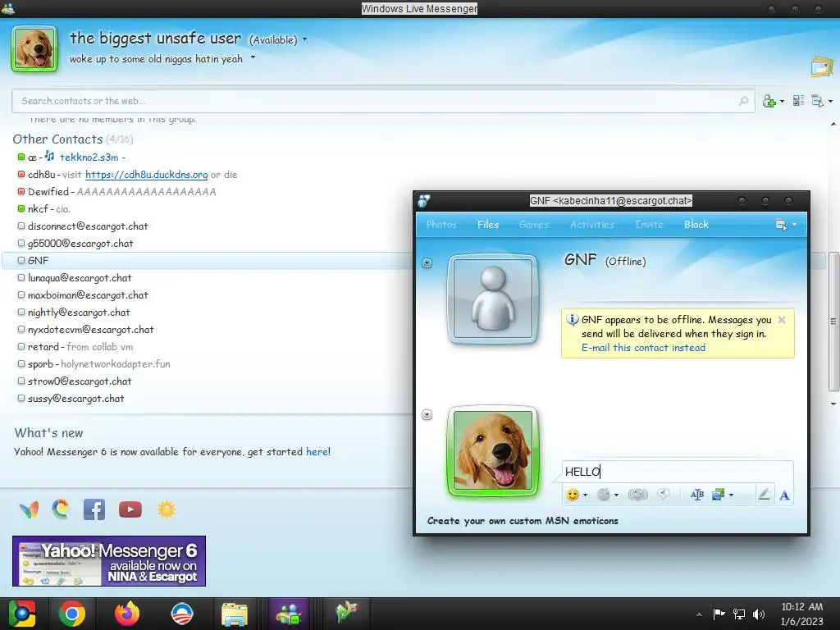Collapse the Other Contacts group

pos(57,139)
